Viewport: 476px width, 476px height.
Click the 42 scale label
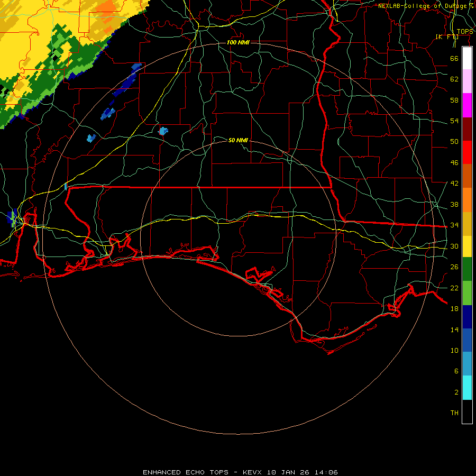point(454,183)
